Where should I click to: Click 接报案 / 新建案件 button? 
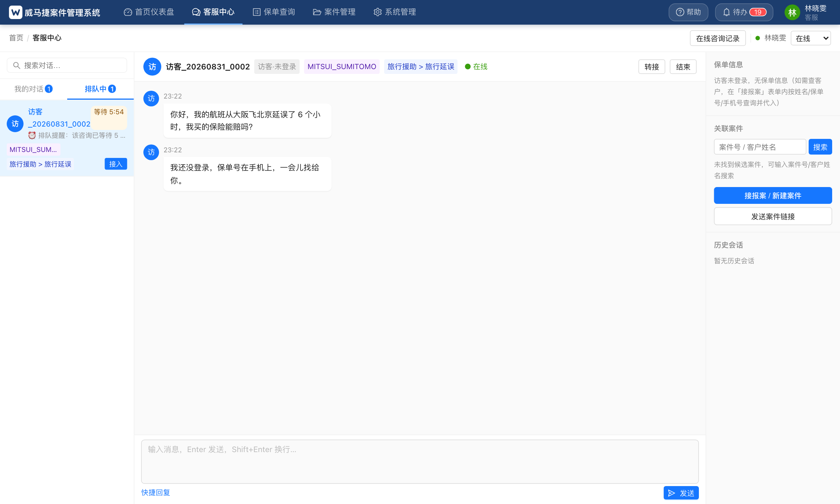point(773,196)
